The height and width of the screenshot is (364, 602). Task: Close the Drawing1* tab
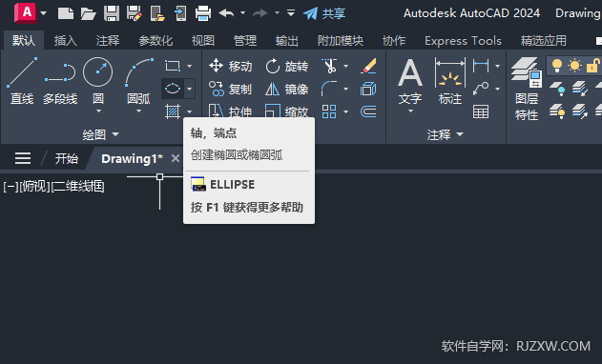(x=176, y=158)
